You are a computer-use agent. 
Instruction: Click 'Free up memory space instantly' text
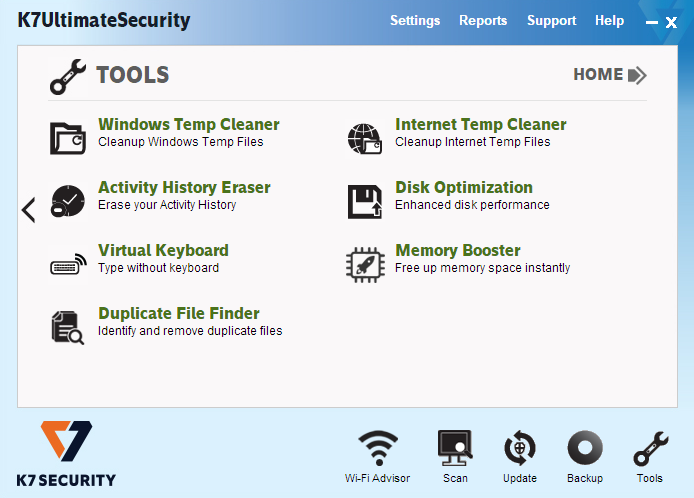point(482,268)
